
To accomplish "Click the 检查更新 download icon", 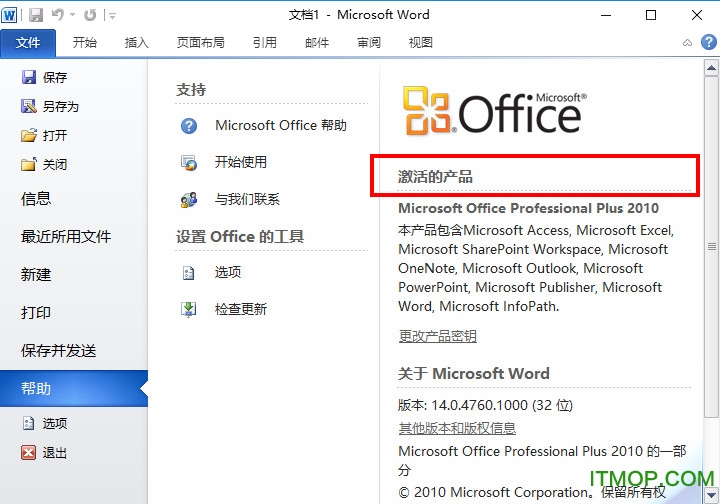I will point(189,309).
